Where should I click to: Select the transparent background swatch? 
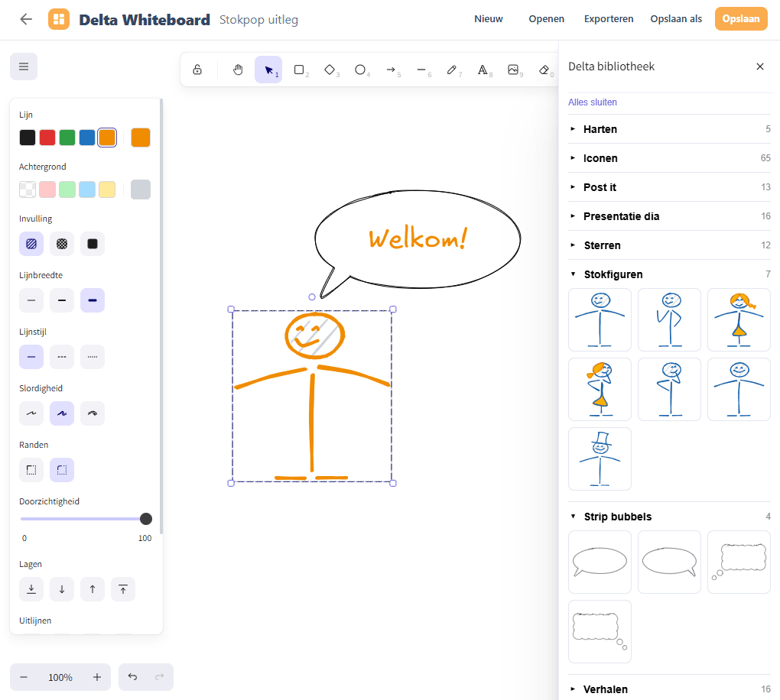(x=28, y=190)
